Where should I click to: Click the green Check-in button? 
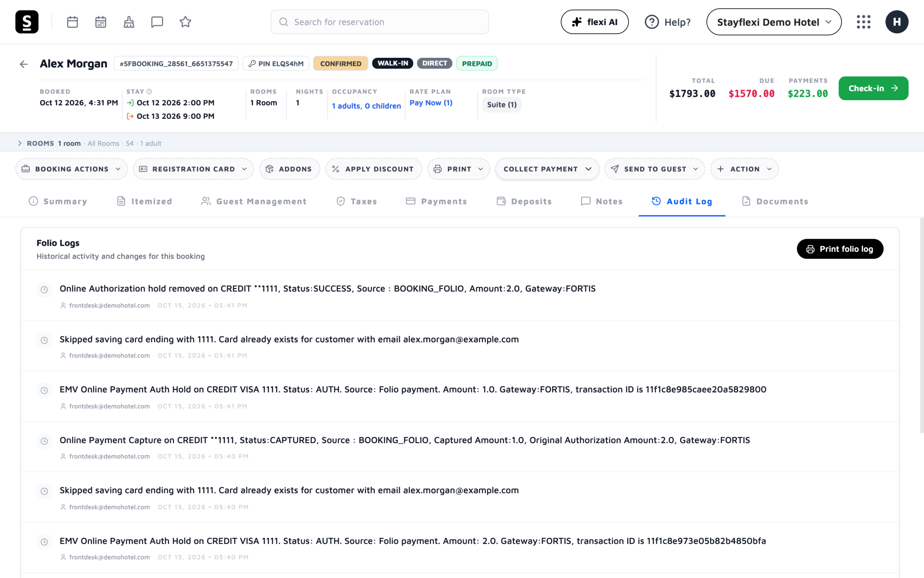(x=873, y=88)
